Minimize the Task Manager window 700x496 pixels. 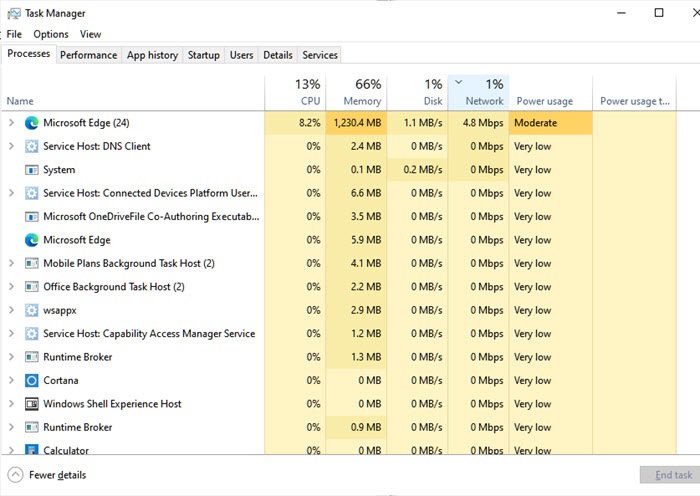(621, 13)
